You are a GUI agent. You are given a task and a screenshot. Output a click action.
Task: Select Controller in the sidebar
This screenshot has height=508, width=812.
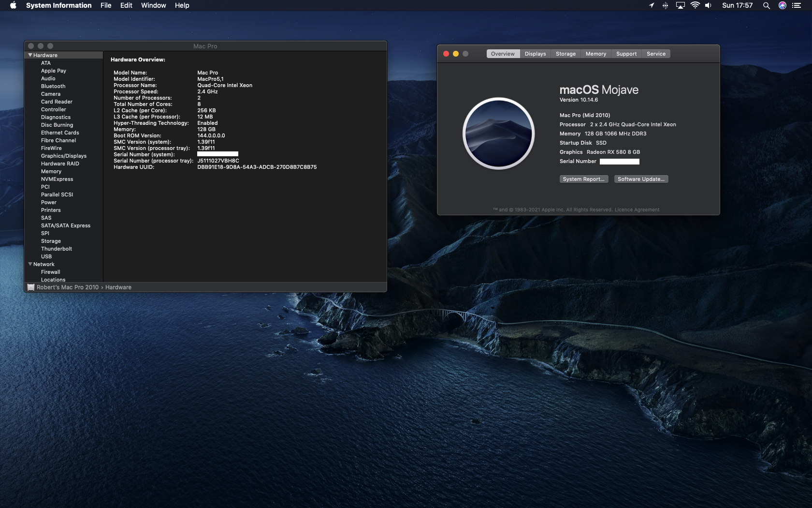click(54, 109)
